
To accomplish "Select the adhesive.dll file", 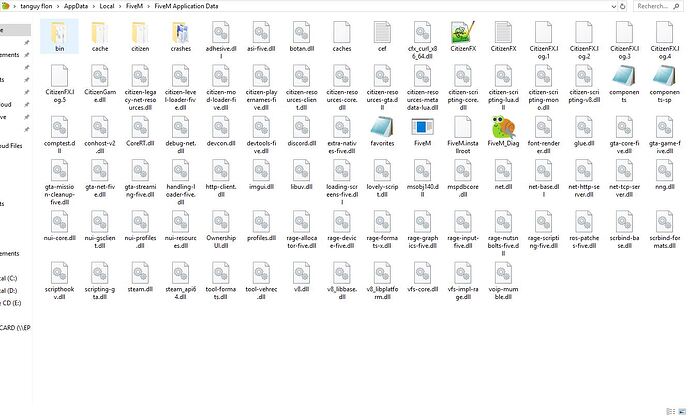I will 221,40.
